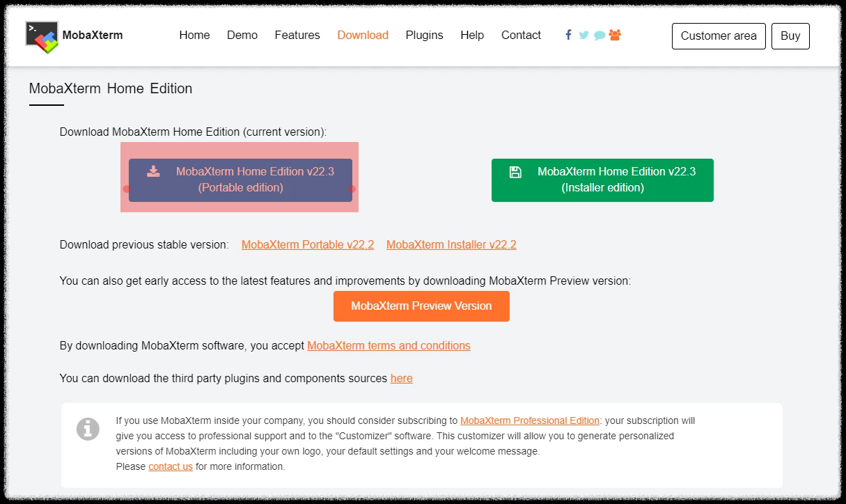Open the MobaXterm Professional Edition link
This screenshot has height=504, width=846.
(530, 421)
